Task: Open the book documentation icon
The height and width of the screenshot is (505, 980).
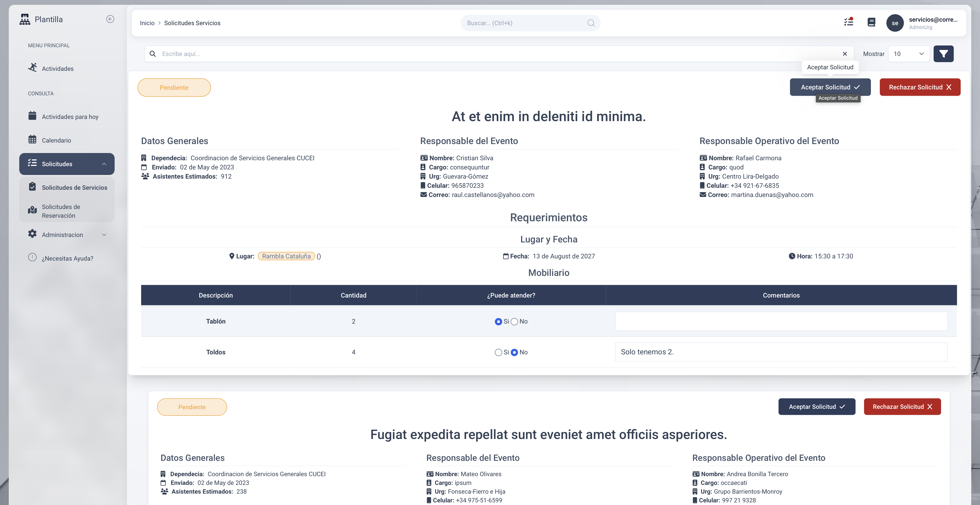Action: pyautogui.click(x=871, y=23)
